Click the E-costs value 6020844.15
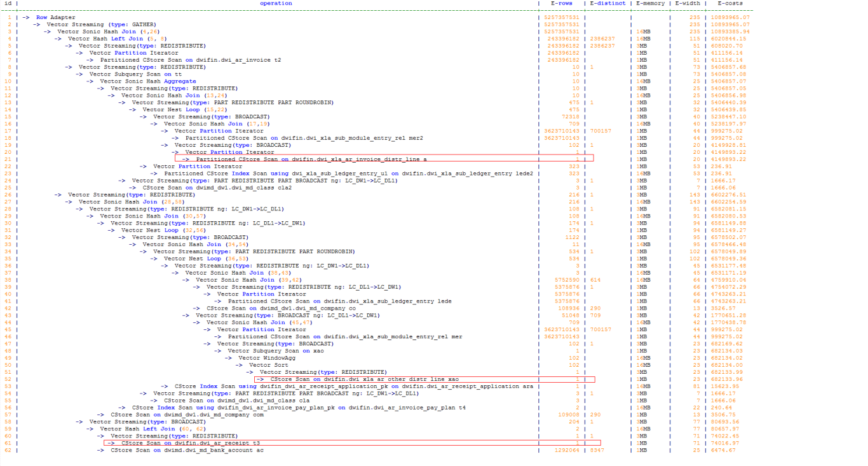This screenshot has width=868, height=466. click(728, 38)
